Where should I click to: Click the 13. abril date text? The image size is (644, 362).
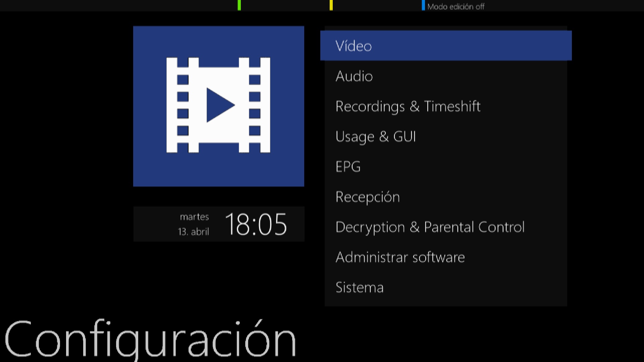pyautogui.click(x=194, y=232)
